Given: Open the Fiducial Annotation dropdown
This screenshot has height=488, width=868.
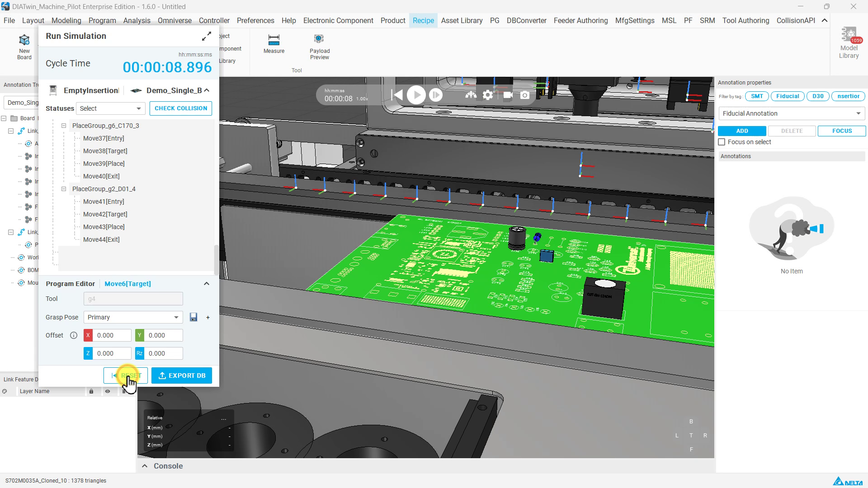Looking at the screenshot, I should (x=791, y=113).
